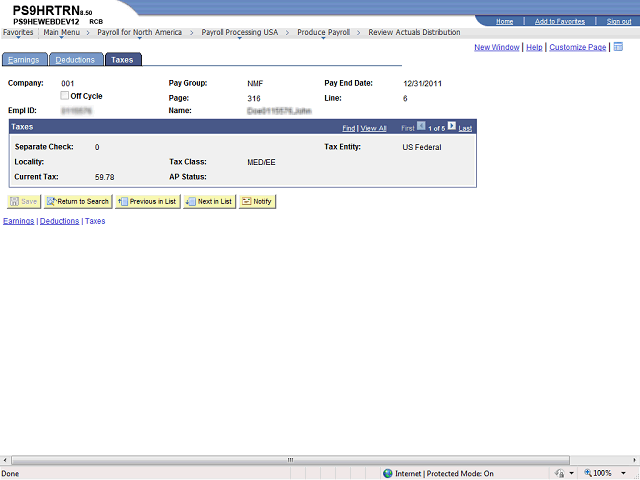Screen dimensions: 640x480
Task: Expand Payroll for North America breadcrumb menu
Action: 139,32
